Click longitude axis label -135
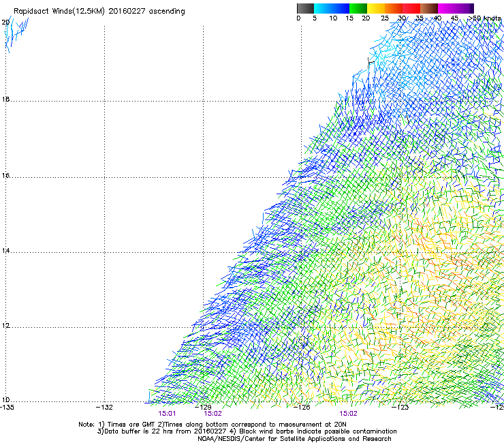This screenshot has width=504, height=443. 7,407
